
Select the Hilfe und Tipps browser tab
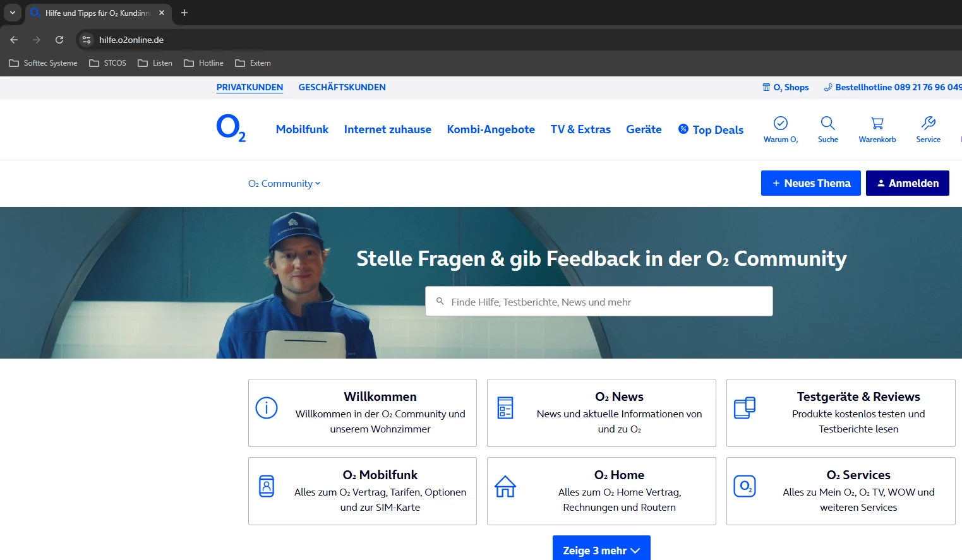point(99,13)
